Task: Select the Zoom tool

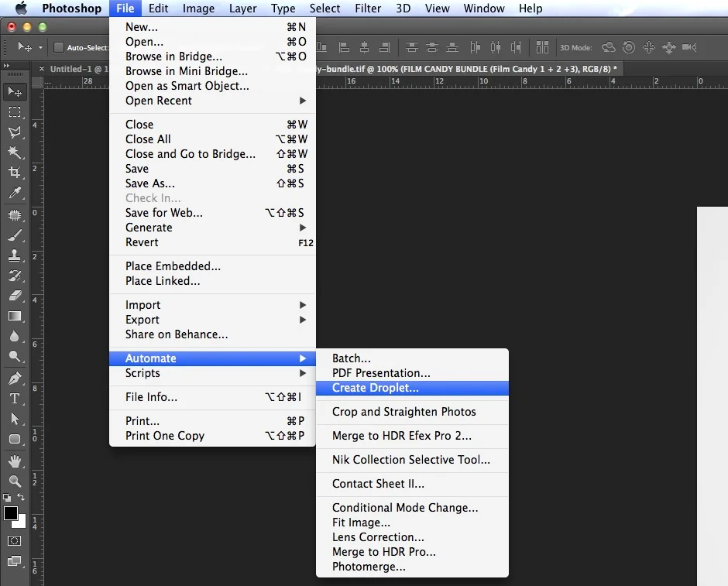Action: point(15,481)
